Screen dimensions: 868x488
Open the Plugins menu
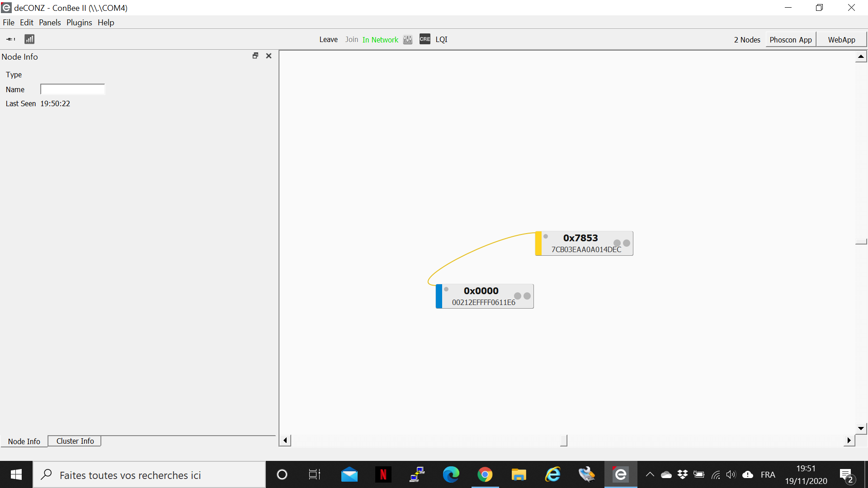79,23
